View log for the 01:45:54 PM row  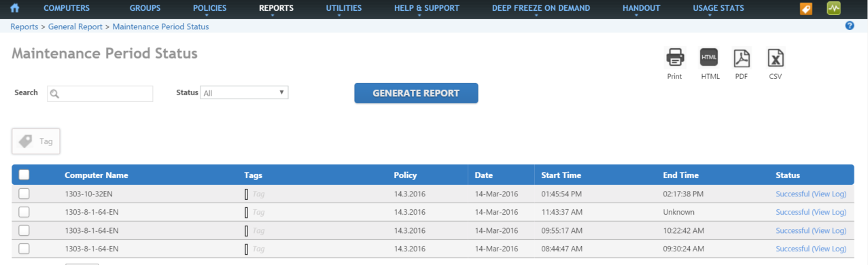click(x=811, y=194)
